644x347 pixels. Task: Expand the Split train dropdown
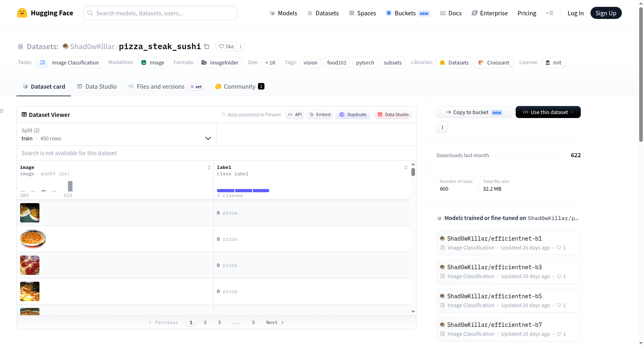117,134
